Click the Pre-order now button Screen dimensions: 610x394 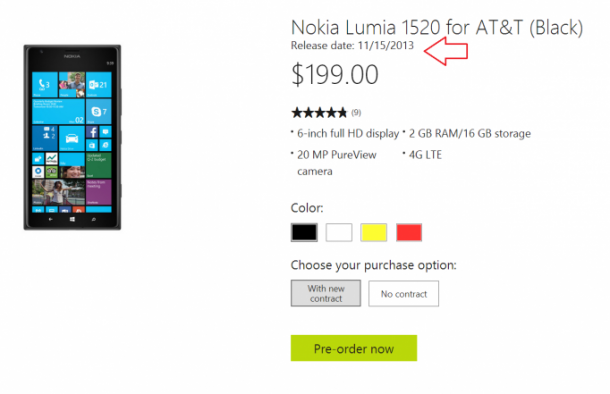[x=354, y=348]
